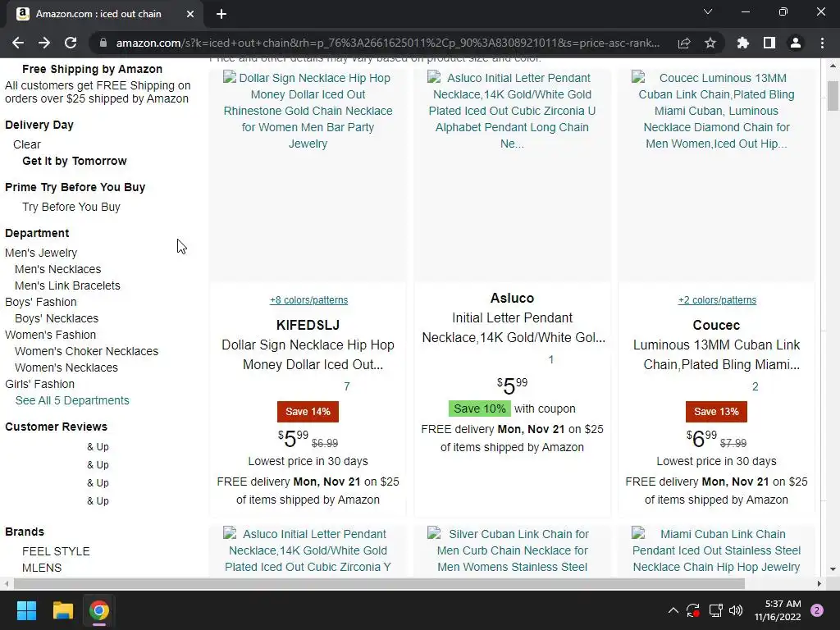Open Asluco Initial Letter Pendant title

click(514, 328)
